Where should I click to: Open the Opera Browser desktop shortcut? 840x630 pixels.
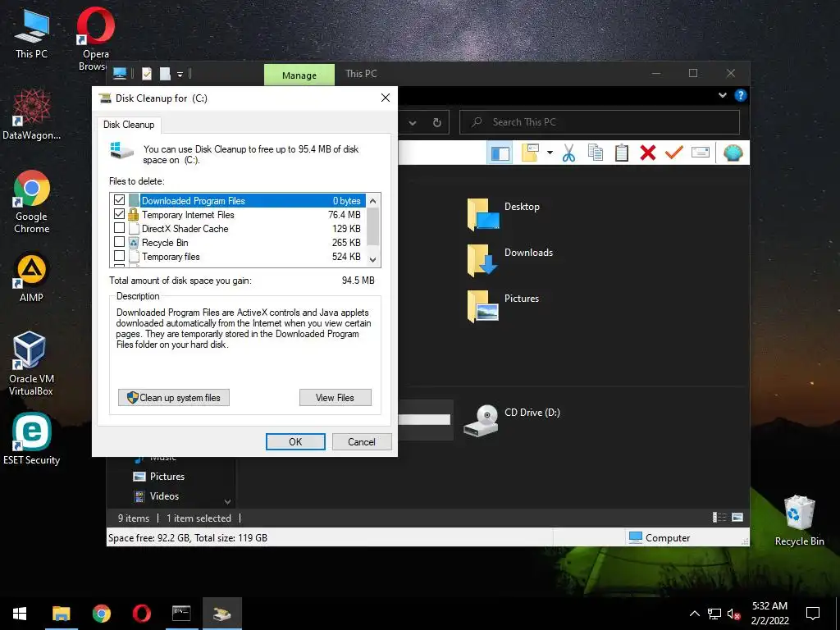(x=95, y=39)
